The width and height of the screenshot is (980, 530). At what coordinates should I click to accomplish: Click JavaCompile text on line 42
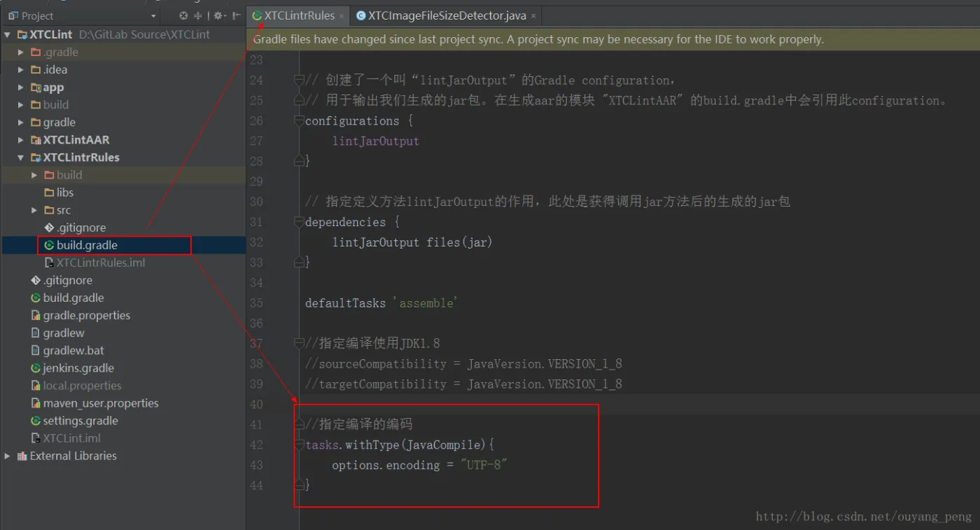[x=444, y=445]
